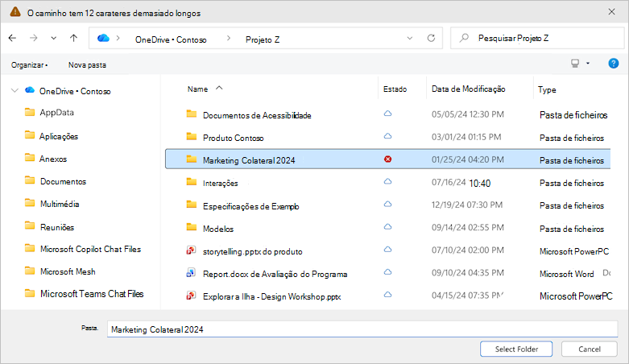Select Explorar a Ilha - Design Workshop.pptx

click(x=271, y=296)
